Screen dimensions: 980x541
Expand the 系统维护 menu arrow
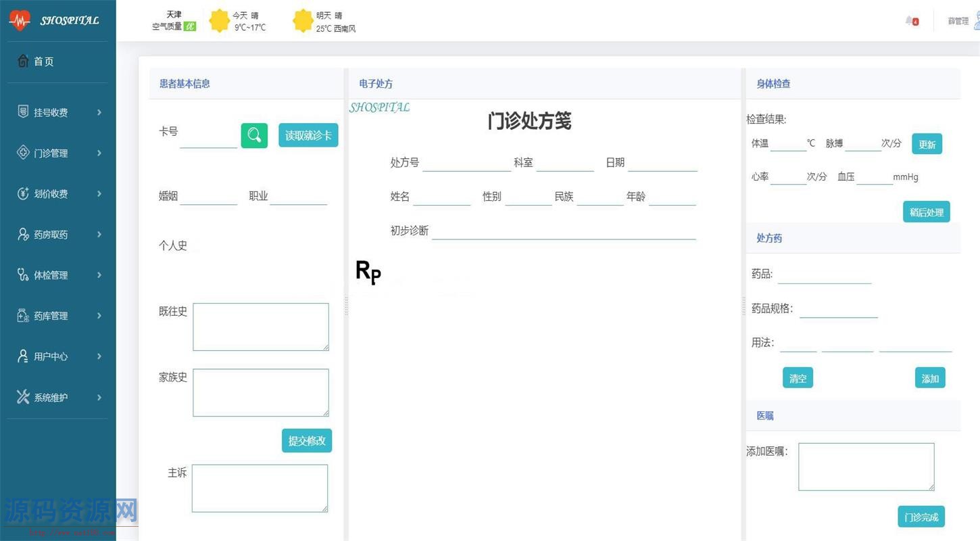pyautogui.click(x=99, y=397)
